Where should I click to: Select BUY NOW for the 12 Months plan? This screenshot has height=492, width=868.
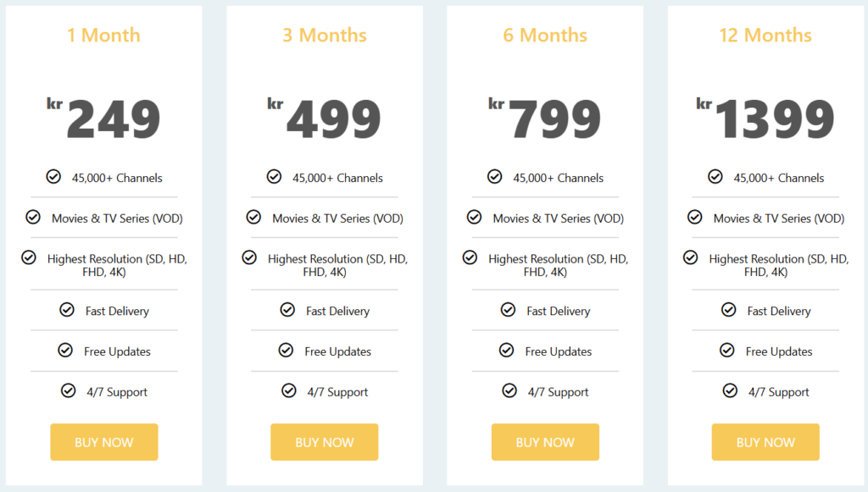[x=765, y=442]
